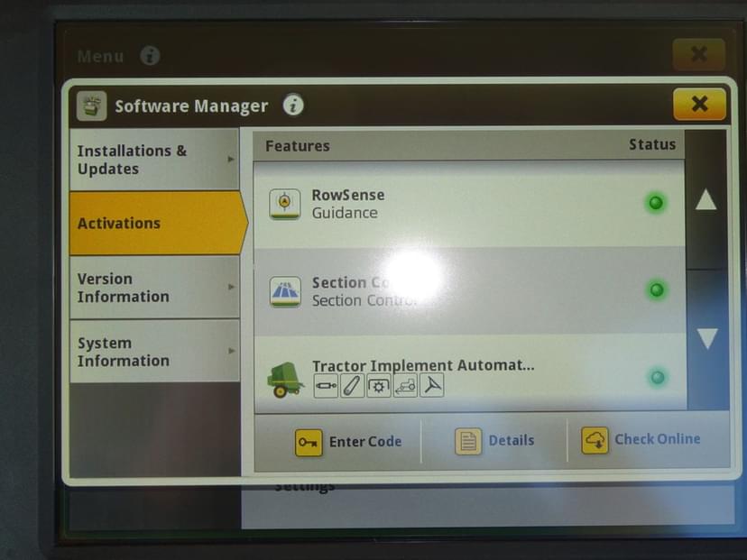
Task: Open the System Information tab
Action: click(154, 352)
